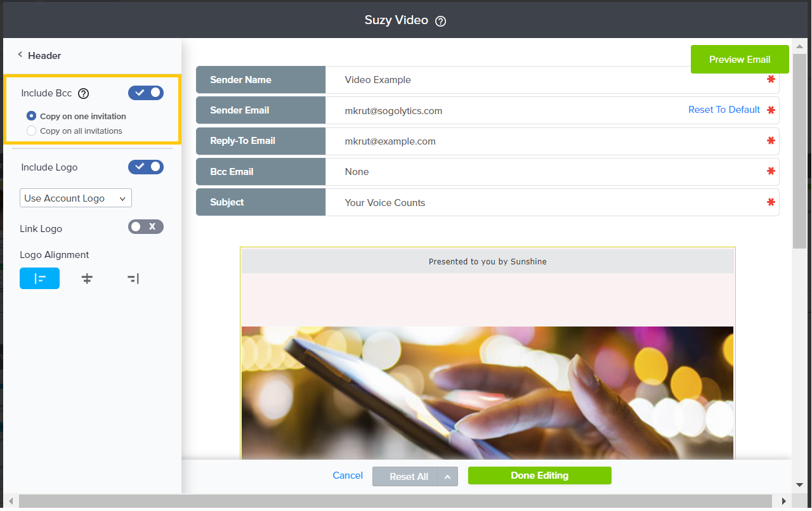Click the Bcc Email input field
The image size is (812, 511).
click(546, 172)
